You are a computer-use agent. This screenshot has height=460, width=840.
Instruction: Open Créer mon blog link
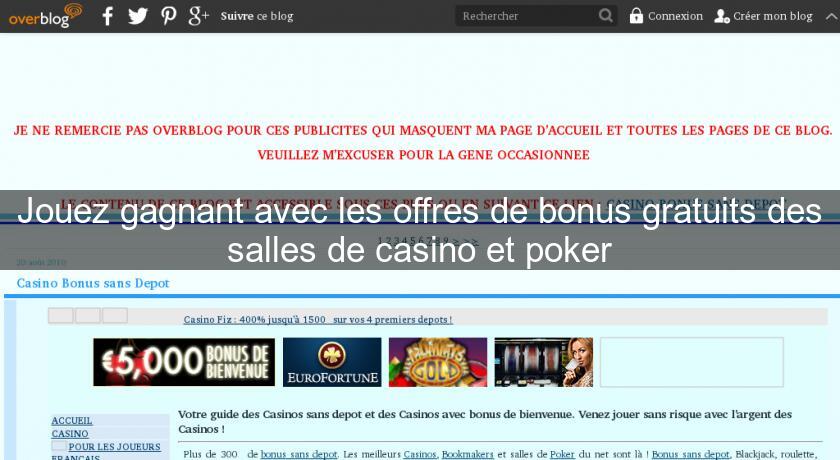click(772, 16)
